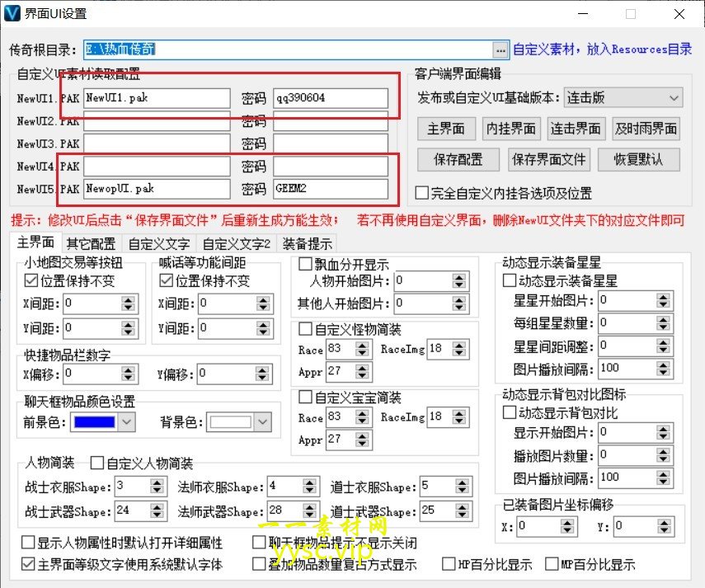Increase 已装备图片坐标偏移 X value
The width and height of the screenshot is (705, 588).
click(x=567, y=523)
